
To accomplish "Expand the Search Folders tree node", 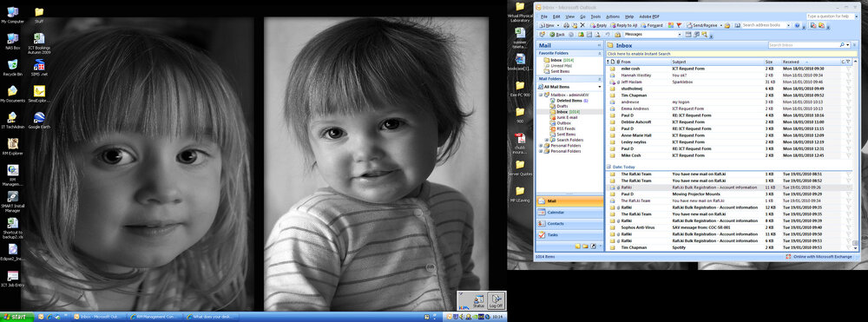I will coord(547,140).
